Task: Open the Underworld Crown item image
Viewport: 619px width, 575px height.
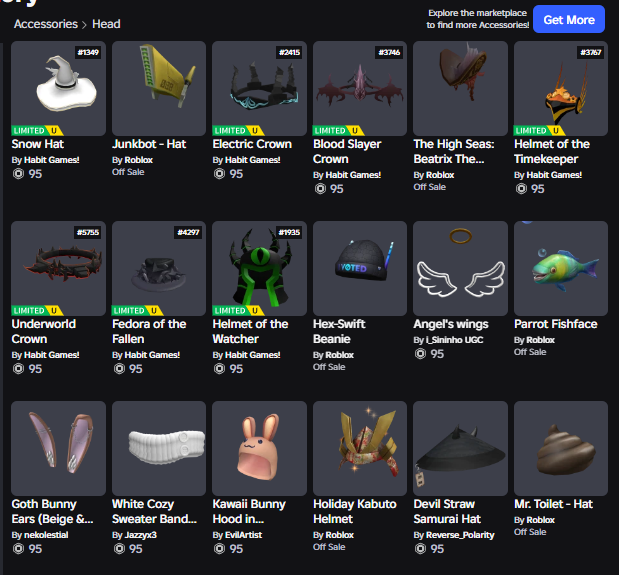Action: (58, 268)
